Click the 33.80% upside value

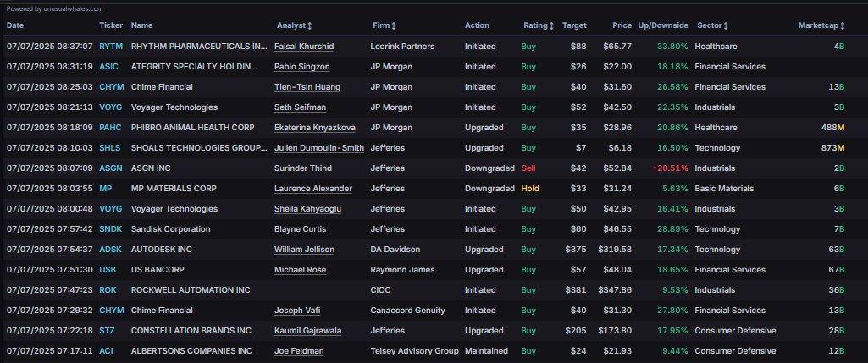click(x=672, y=47)
